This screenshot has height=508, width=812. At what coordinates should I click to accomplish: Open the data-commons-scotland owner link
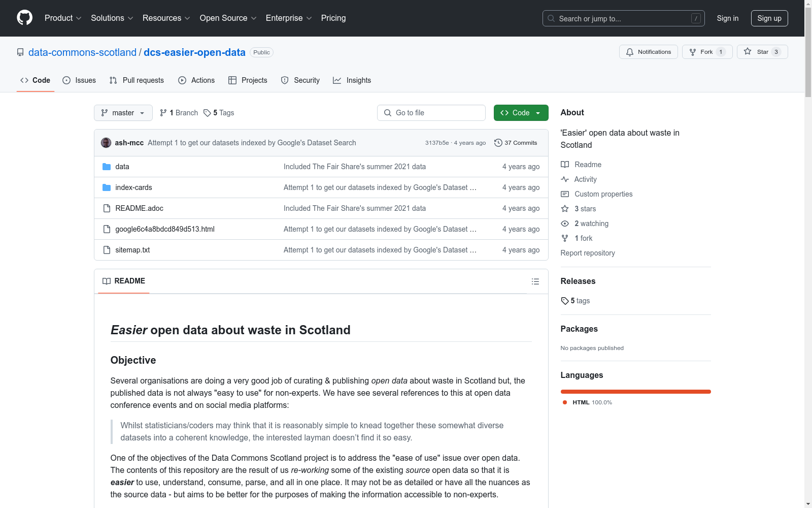click(x=82, y=52)
